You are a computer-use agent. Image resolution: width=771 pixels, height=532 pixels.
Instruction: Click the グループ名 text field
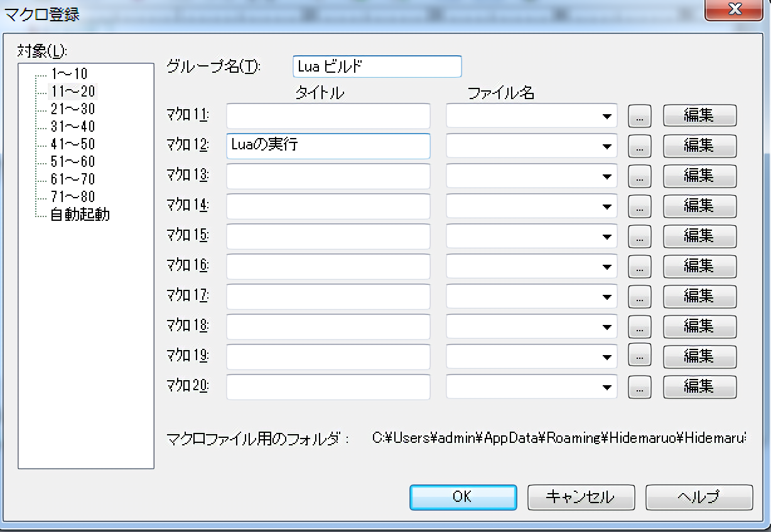377,66
